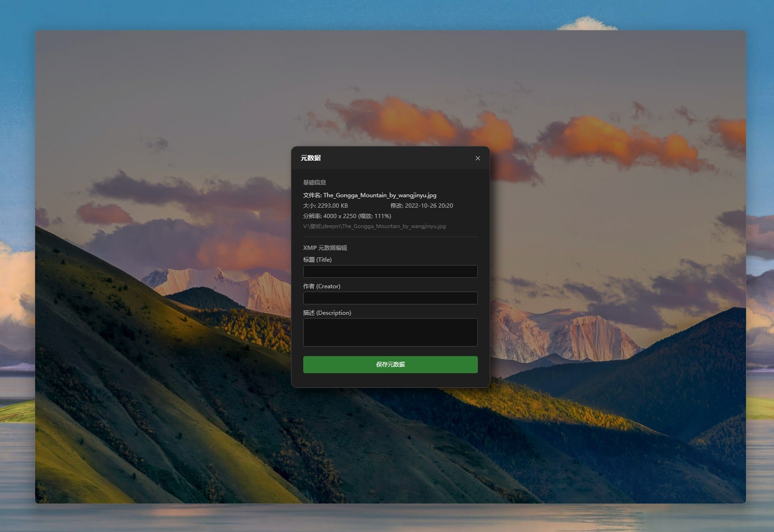Click the 作者 (Creator) field label

pos(322,286)
